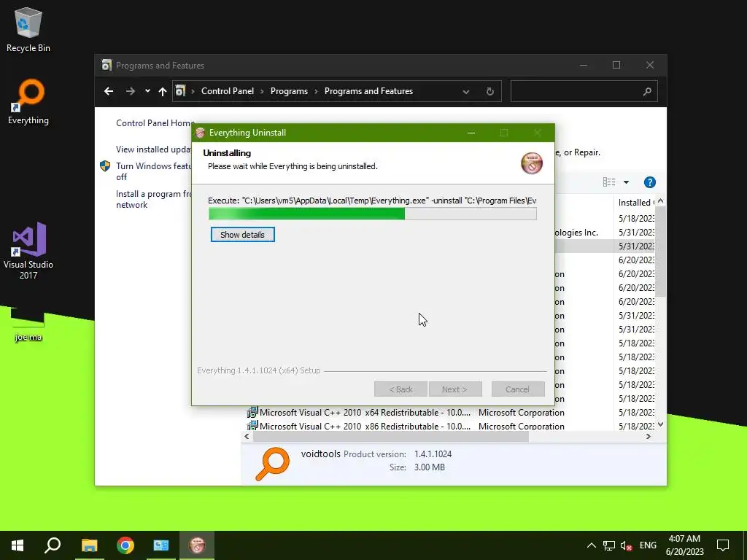Click the Execute progress bar in uninstaller
Viewport: 747px width, 560px height.
tap(373, 214)
